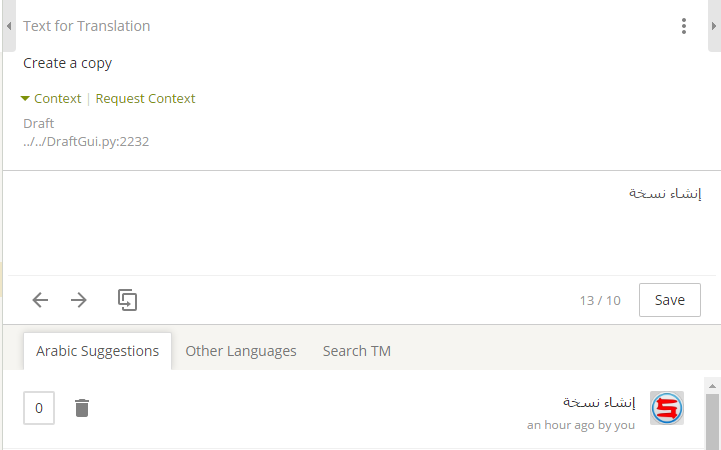Screen dimensions: 721x450
Task: Open the Other Languages tab
Action: 241,351
